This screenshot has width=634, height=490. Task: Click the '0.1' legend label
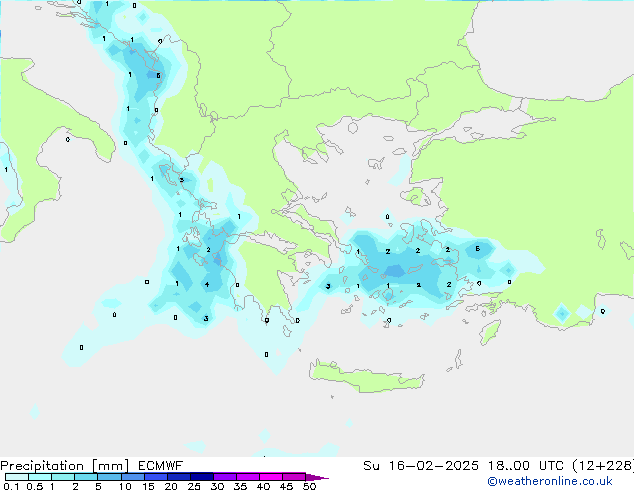tap(11, 486)
